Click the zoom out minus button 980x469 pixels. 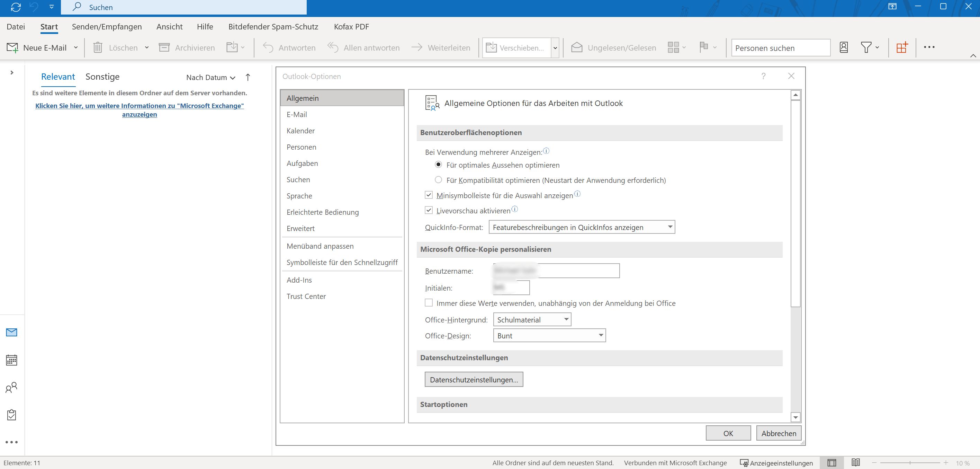tap(874, 463)
